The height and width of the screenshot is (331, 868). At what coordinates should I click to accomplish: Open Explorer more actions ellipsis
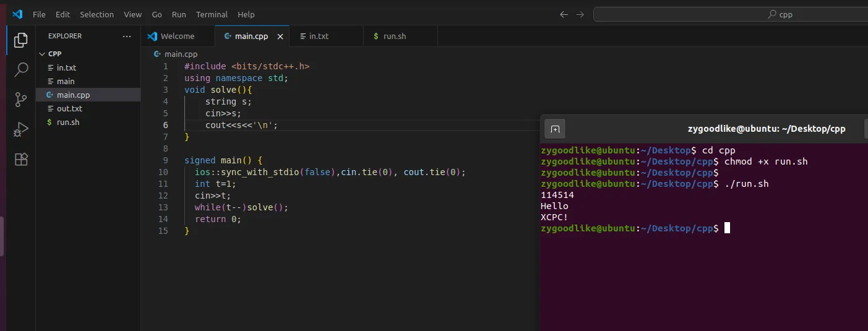(127, 36)
